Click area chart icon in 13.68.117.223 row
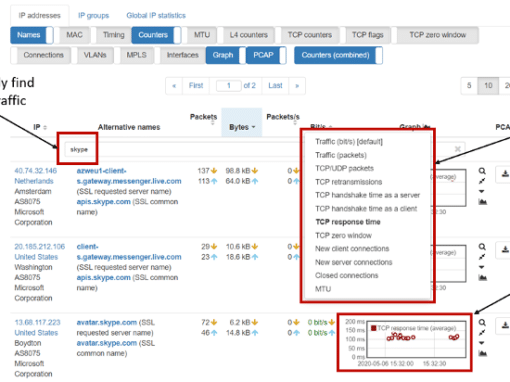510x382 pixels. [x=482, y=353]
